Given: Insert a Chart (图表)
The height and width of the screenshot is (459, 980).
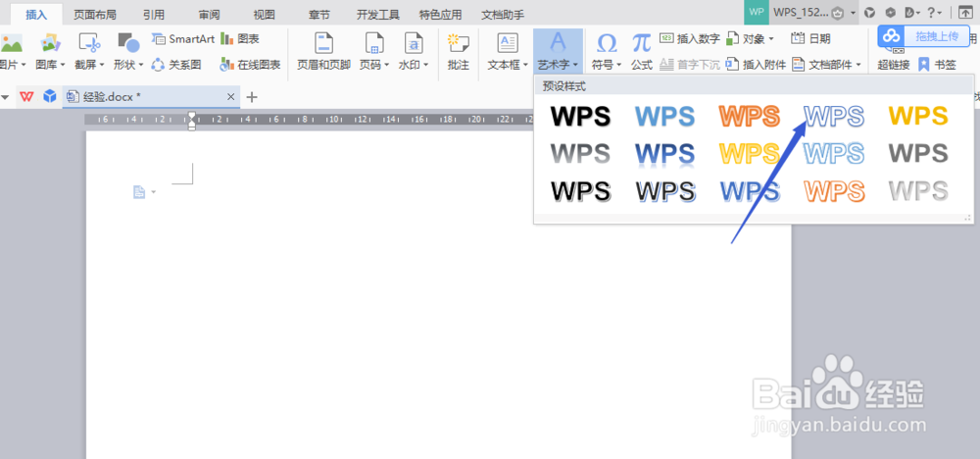Looking at the screenshot, I should point(239,39).
